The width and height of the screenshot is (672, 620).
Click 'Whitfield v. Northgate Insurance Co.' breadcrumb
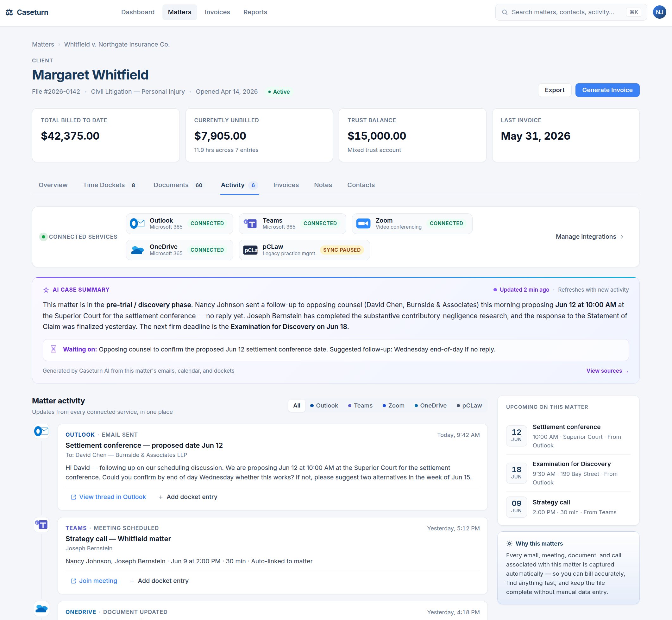(x=117, y=45)
